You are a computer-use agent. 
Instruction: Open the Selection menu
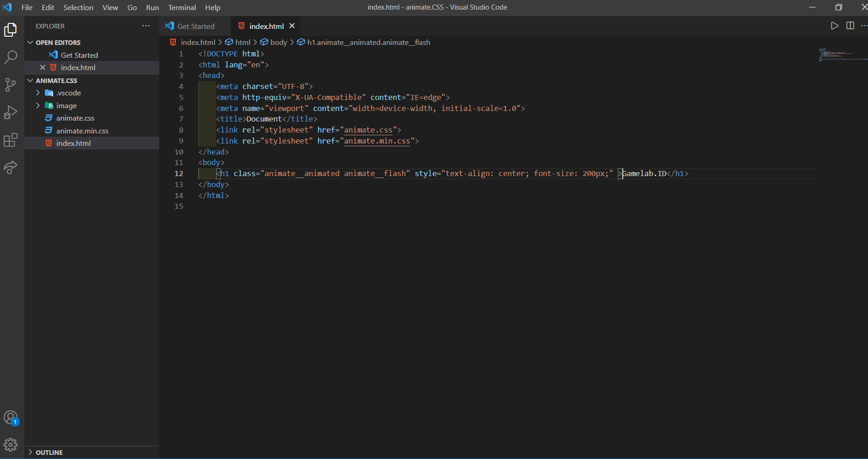tap(78, 7)
